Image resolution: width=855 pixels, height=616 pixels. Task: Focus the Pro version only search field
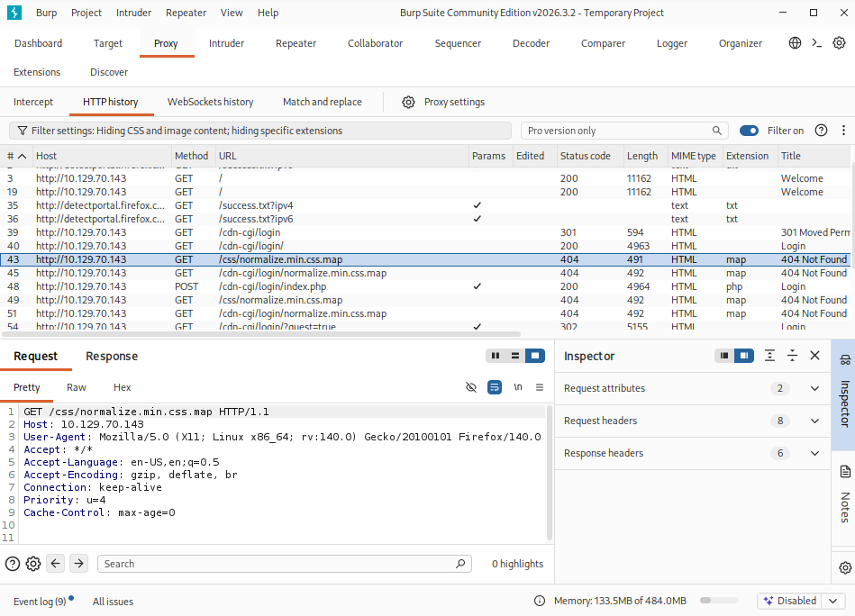pyautogui.click(x=625, y=131)
